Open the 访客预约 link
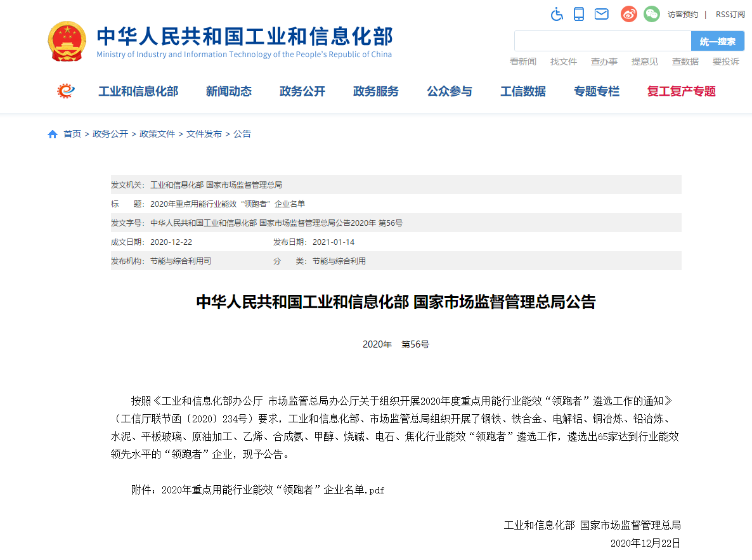Viewport: 752px width, 560px height. (x=682, y=15)
